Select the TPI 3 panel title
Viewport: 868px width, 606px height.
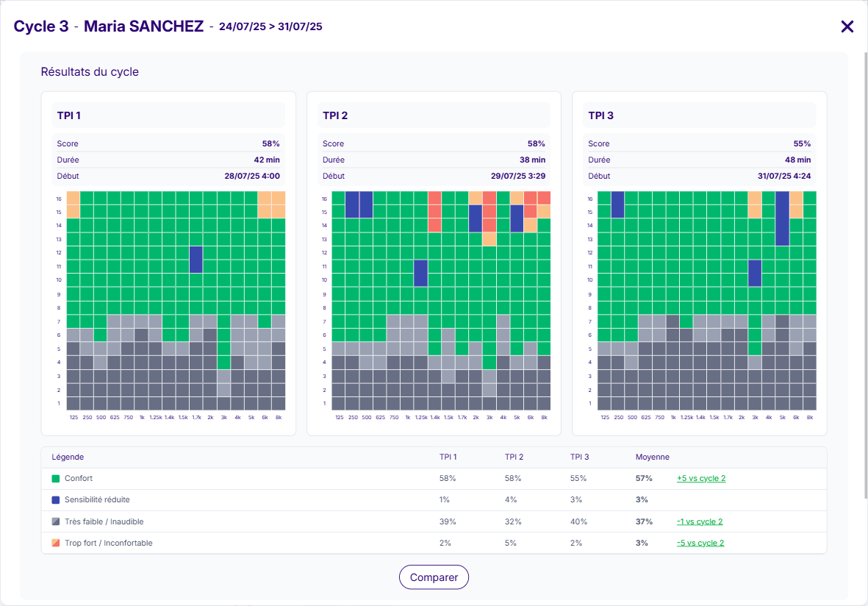[x=600, y=115]
